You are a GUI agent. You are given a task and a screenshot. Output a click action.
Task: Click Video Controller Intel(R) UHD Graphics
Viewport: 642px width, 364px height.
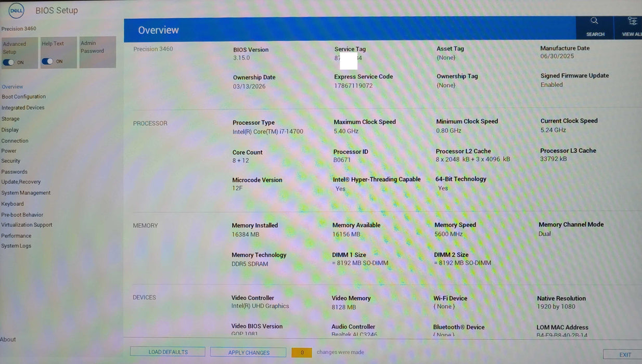coord(260,306)
